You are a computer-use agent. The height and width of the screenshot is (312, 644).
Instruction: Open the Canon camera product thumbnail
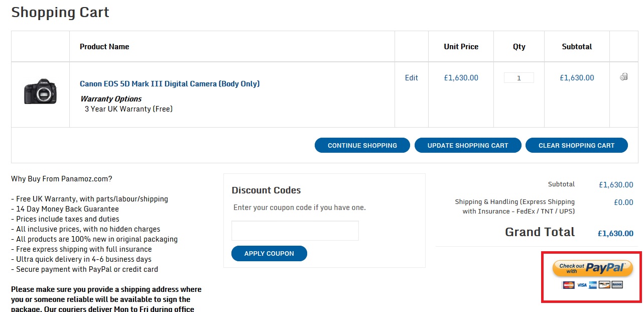coord(40,91)
